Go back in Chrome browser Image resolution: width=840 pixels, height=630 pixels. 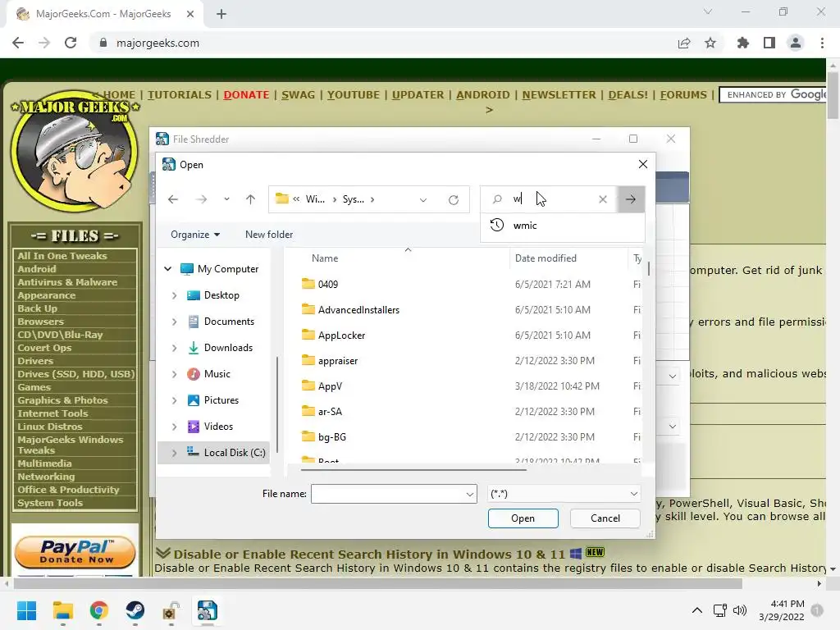(18, 43)
